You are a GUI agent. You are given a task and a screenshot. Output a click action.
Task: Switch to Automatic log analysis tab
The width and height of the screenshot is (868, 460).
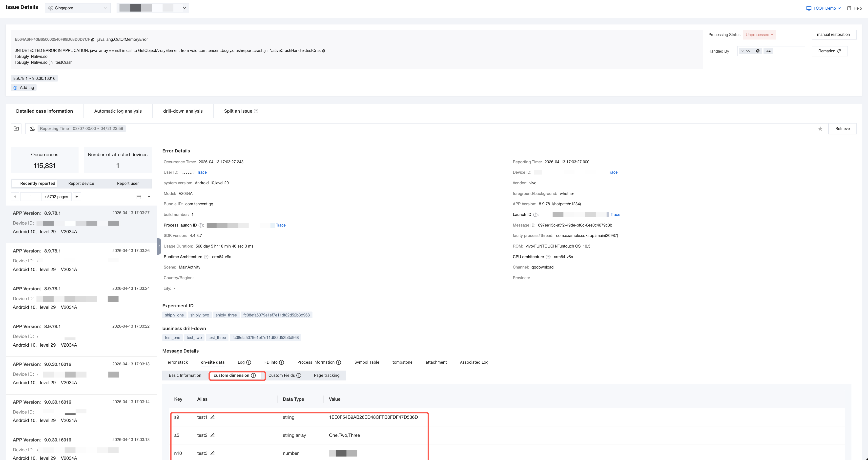tap(118, 111)
